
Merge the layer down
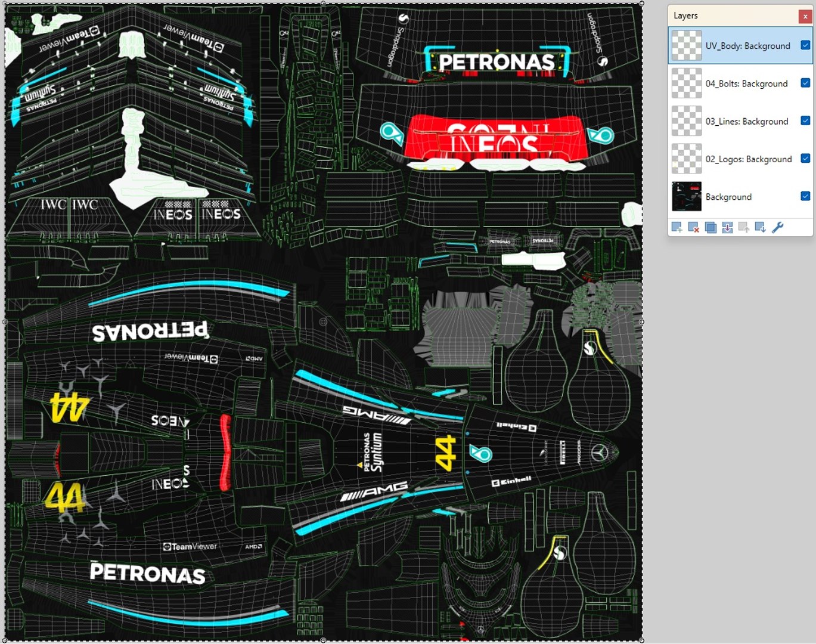tap(727, 227)
